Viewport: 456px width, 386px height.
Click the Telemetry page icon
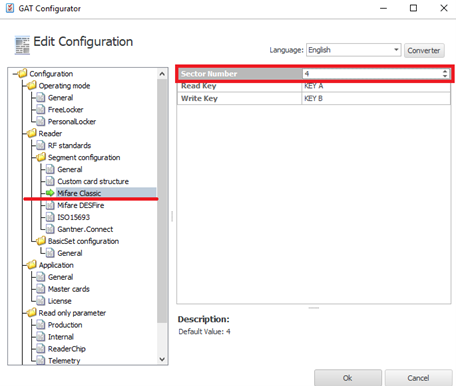pyautogui.click(x=41, y=360)
